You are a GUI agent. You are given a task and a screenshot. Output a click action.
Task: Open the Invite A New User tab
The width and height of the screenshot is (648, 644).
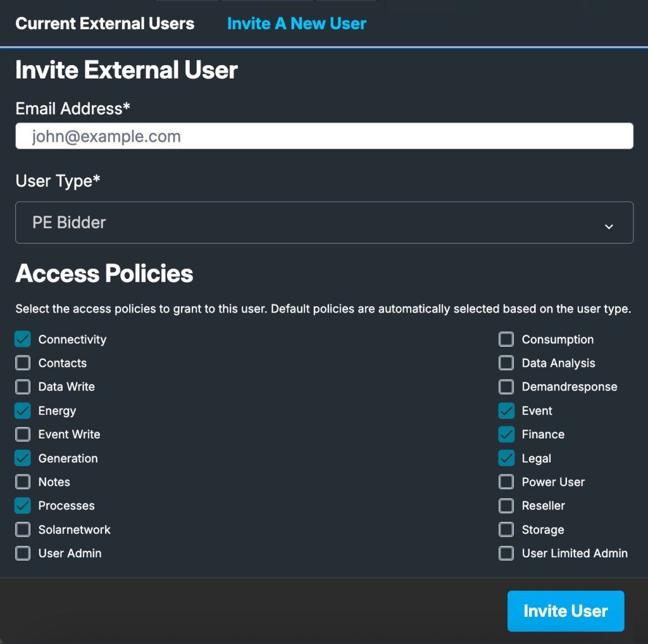(296, 23)
